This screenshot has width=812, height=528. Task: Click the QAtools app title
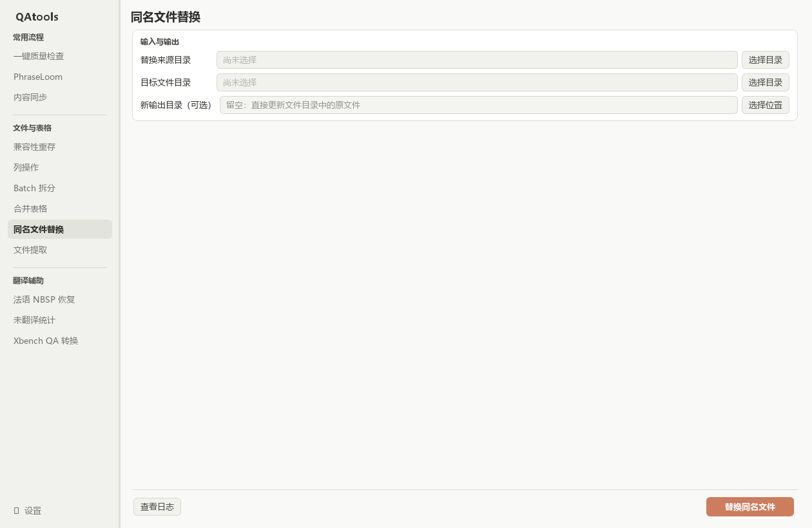(x=37, y=17)
